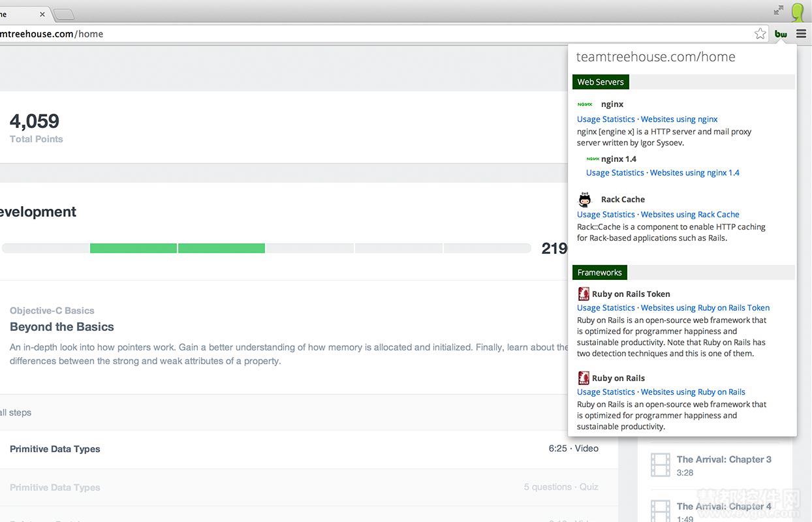This screenshot has width=812, height=522.
Task: Click the 'Ruby on Rails' framework heading
Action: coord(618,378)
